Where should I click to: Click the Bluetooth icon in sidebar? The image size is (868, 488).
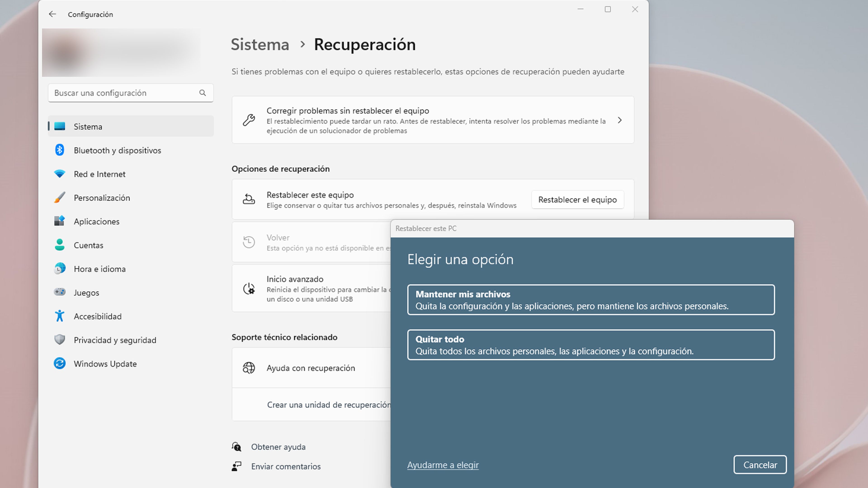tap(60, 150)
